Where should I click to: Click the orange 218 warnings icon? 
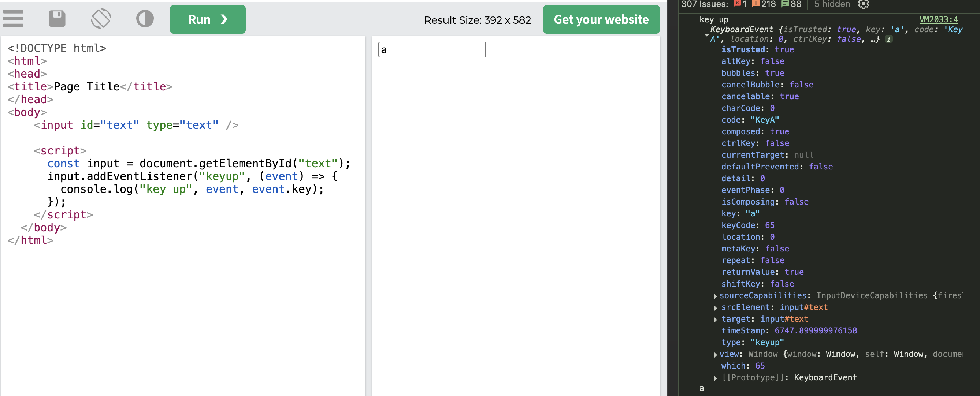click(756, 4)
